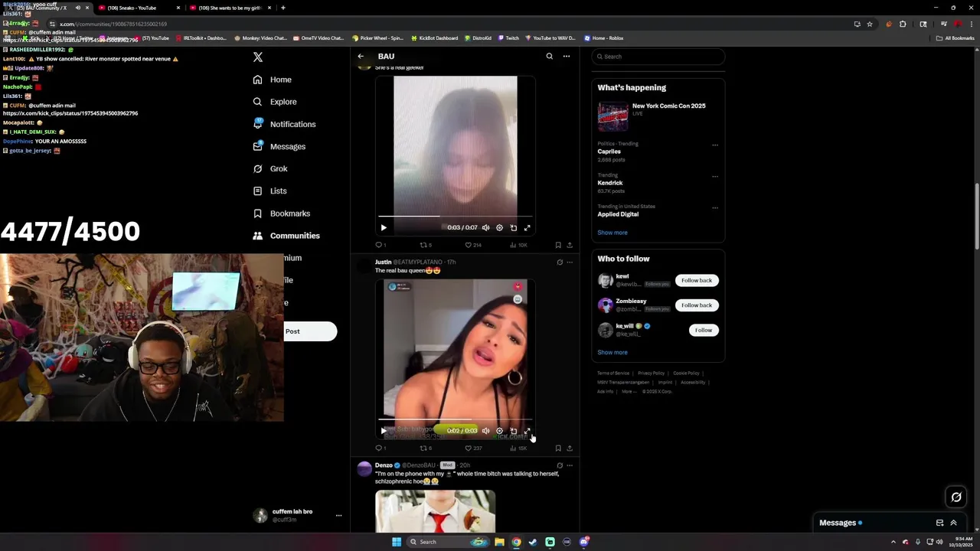This screenshot has width=980, height=551.
Task: Show more under Who to follow
Action: (612, 353)
